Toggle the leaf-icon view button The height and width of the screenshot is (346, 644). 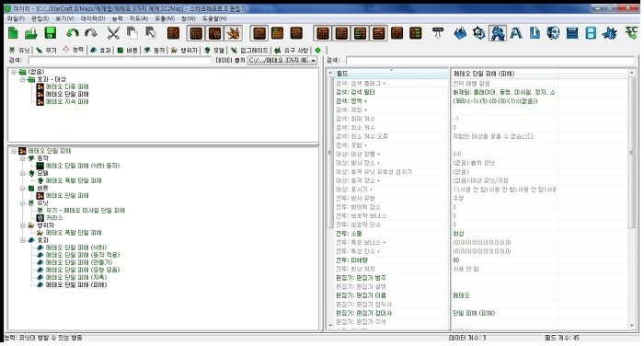click(x=234, y=33)
